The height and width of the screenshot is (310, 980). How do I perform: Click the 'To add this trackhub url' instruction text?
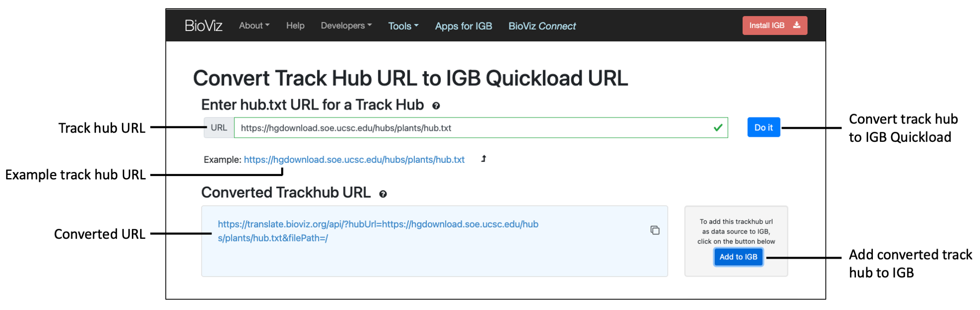[736, 231]
